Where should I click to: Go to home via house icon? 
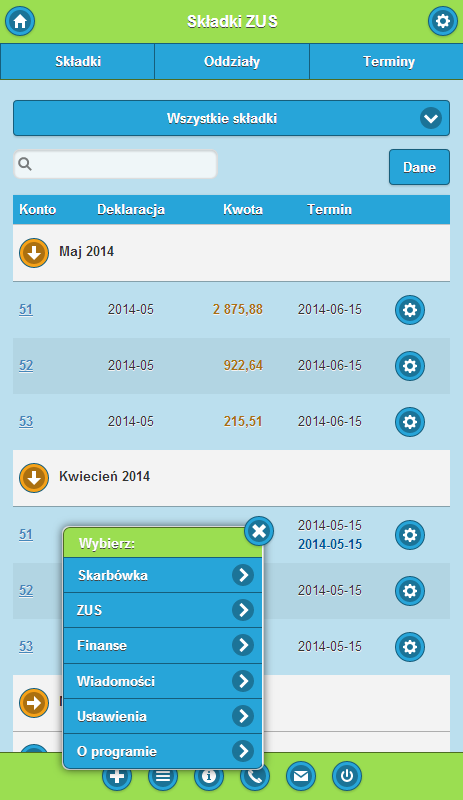(x=20, y=21)
